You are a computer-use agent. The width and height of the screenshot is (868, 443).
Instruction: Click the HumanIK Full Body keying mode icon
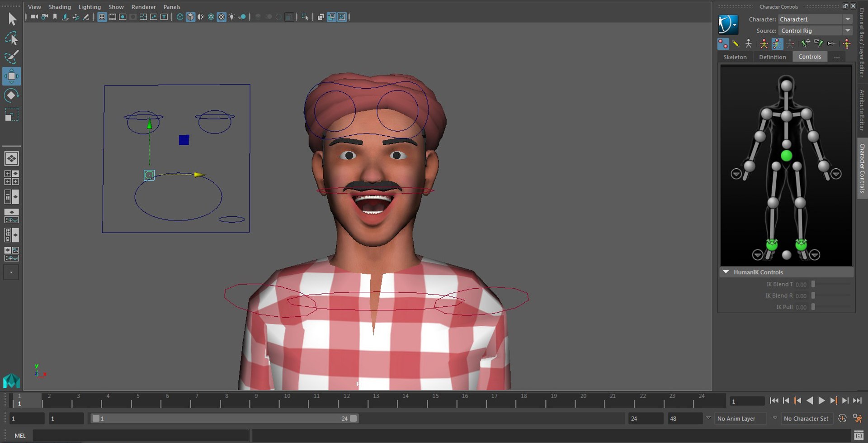(764, 43)
